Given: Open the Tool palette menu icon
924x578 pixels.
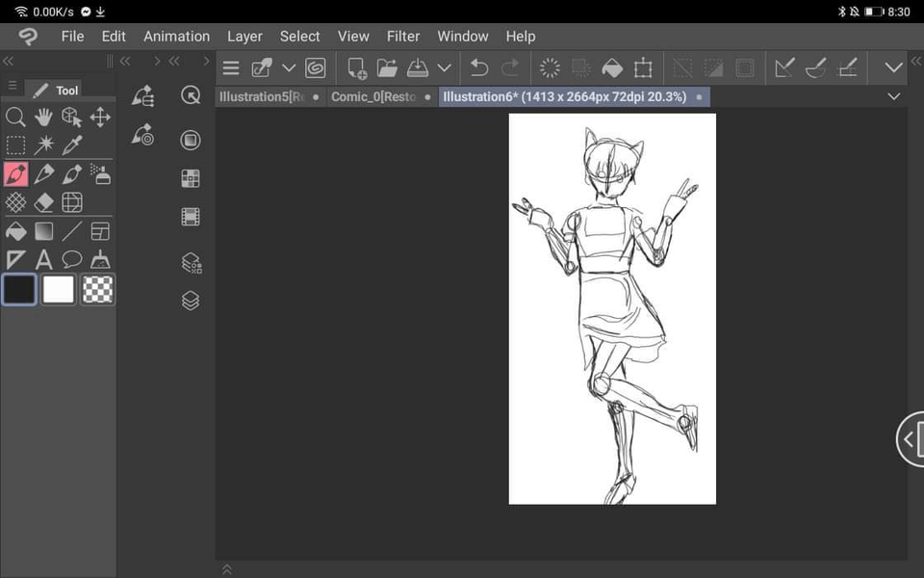Looking at the screenshot, I should point(13,86).
